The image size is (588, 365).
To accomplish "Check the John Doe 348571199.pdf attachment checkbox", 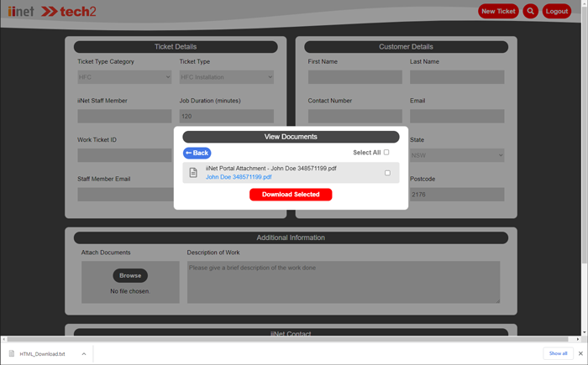I will 387,173.
